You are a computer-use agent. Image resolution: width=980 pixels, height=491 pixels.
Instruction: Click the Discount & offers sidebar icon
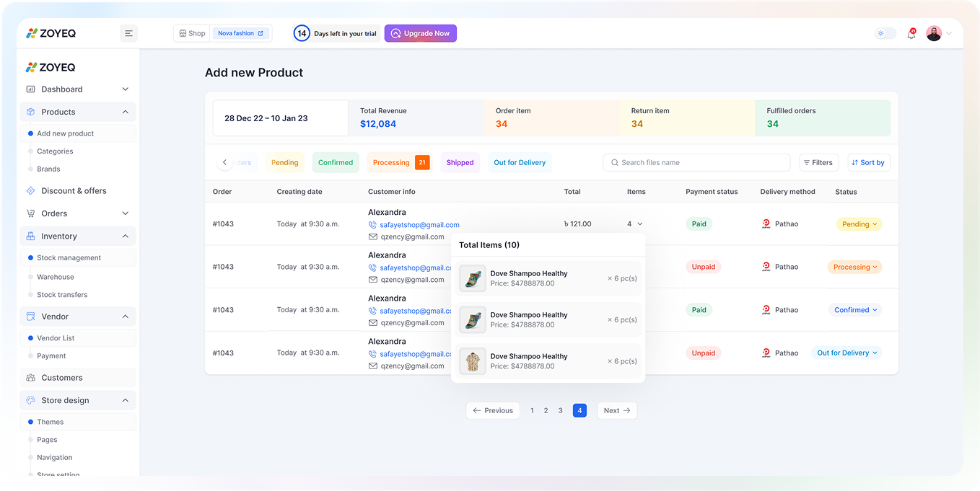30,191
